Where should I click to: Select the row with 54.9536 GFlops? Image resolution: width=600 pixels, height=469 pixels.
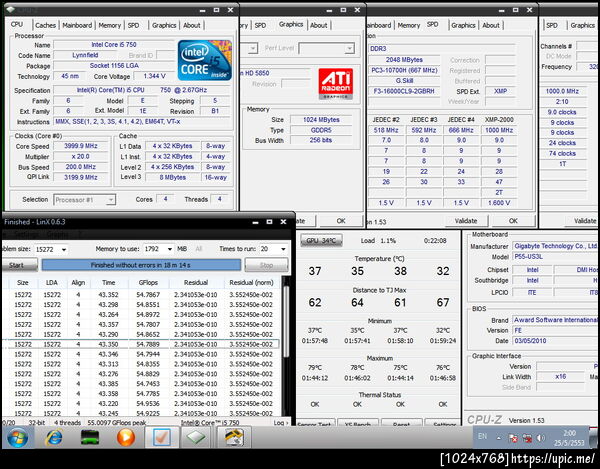point(141,404)
